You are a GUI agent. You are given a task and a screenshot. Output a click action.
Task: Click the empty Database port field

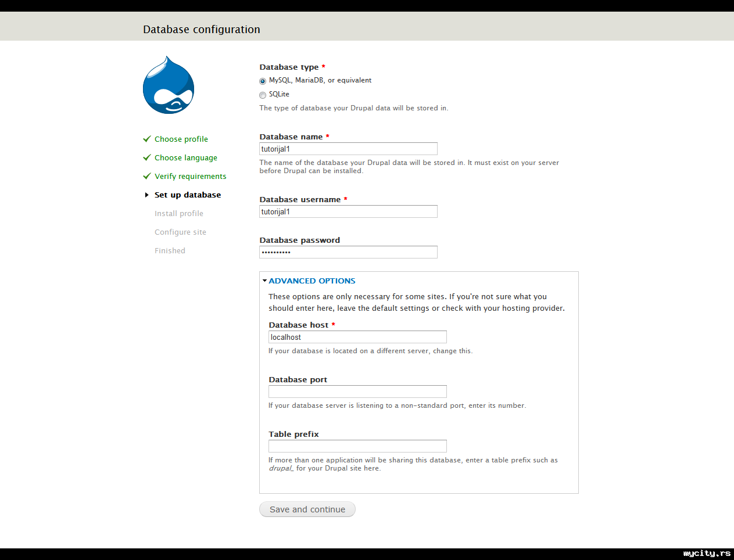pos(357,392)
